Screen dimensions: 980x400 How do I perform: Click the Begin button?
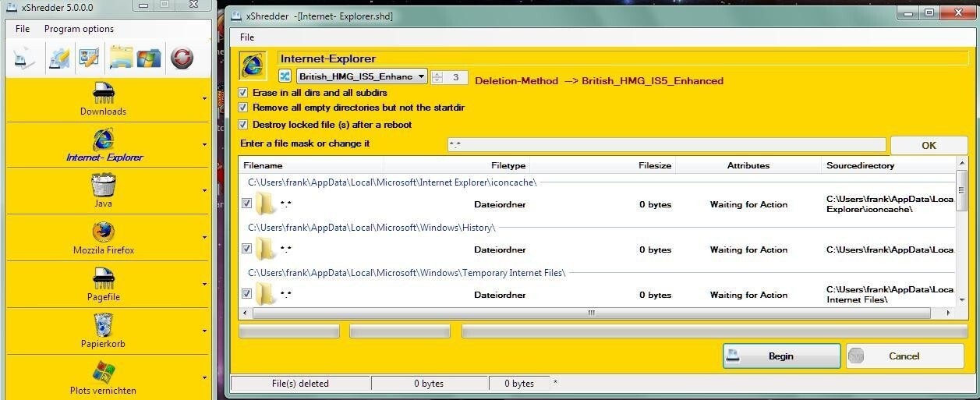(781, 356)
